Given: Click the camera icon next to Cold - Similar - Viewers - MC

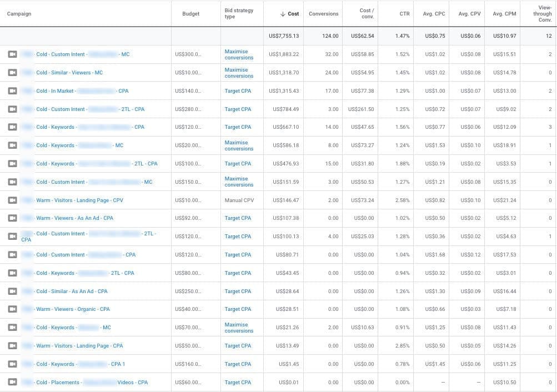Looking at the screenshot, I should (13, 72).
